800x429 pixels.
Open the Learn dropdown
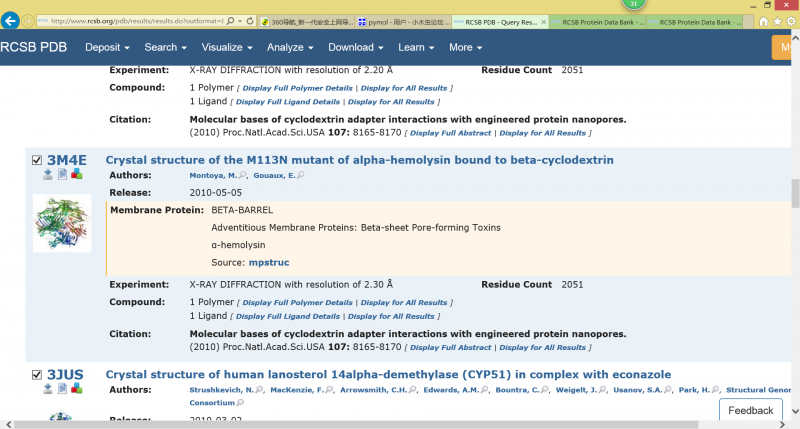(x=416, y=47)
